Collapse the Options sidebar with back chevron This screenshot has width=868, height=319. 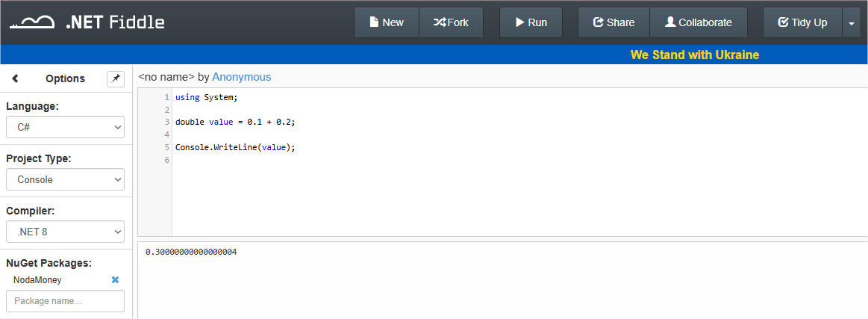[15, 78]
